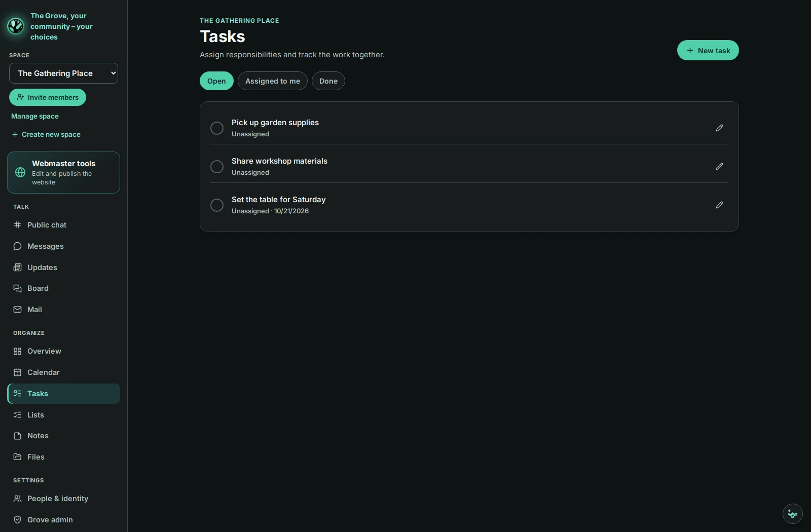The height and width of the screenshot is (532, 811).
Task: Click The Grove tree logo icon
Action: coord(16,26)
